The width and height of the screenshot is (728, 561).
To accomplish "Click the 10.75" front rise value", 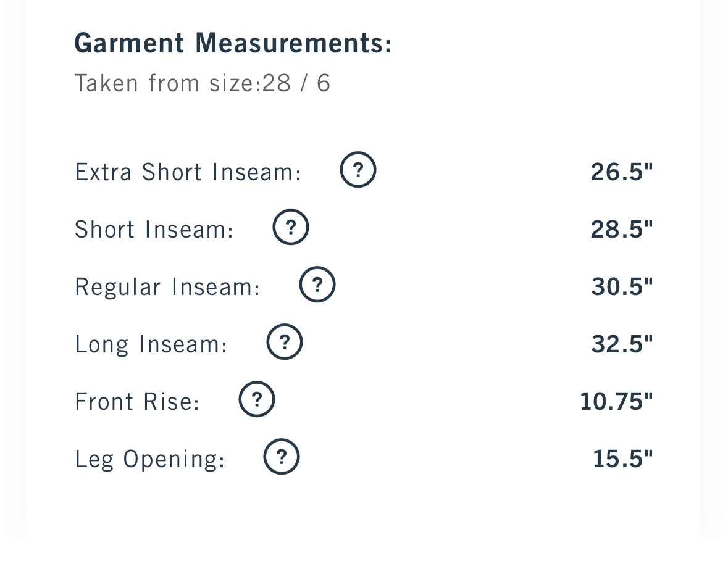I will [x=617, y=402].
